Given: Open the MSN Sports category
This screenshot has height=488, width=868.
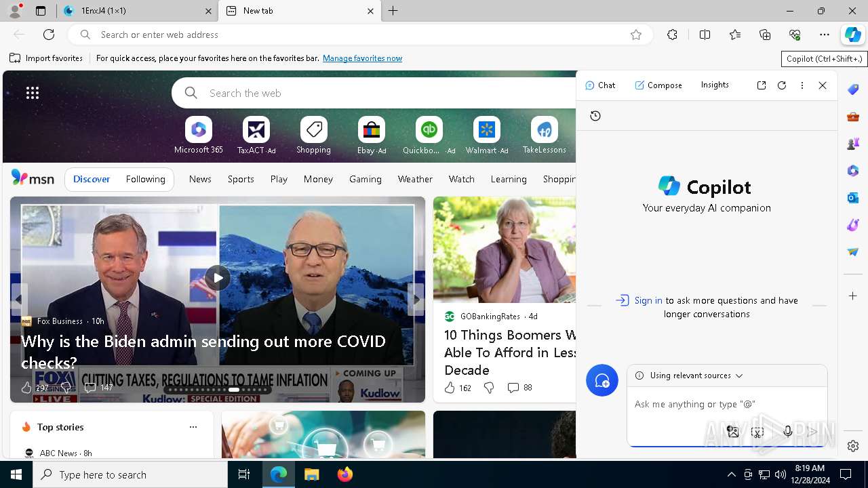Looking at the screenshot, I should (241, 179).
